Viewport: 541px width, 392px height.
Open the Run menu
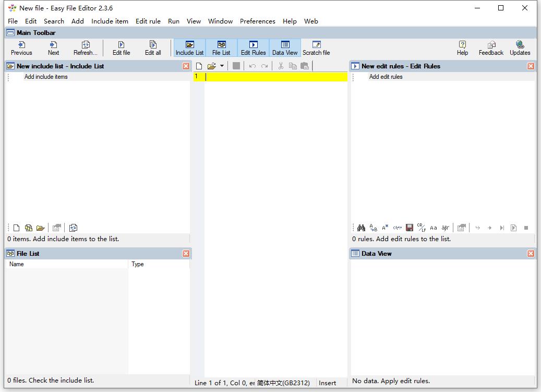(174, 21)
